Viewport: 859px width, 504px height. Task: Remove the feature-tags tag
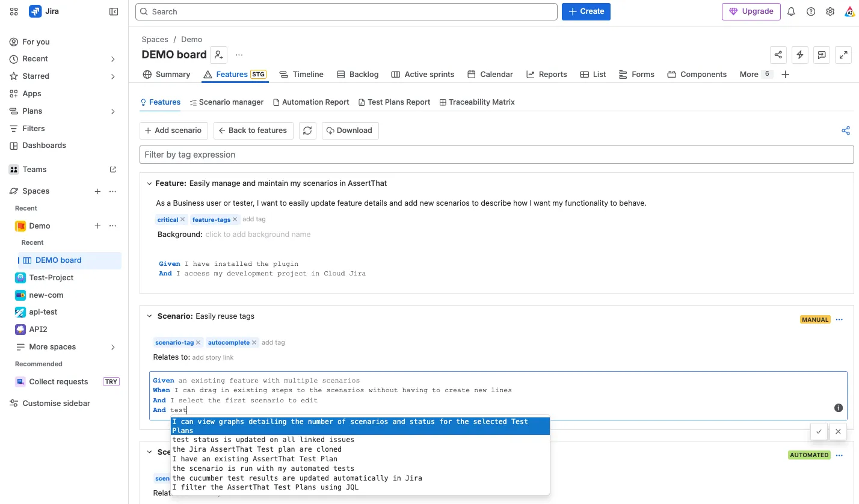pyautogui.click(x=235, y=220)
